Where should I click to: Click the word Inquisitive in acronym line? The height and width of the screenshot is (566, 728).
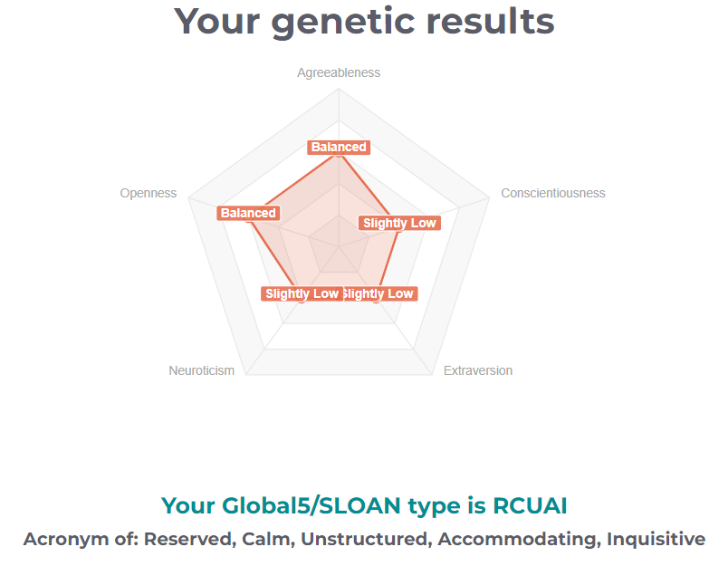(656, 539)
